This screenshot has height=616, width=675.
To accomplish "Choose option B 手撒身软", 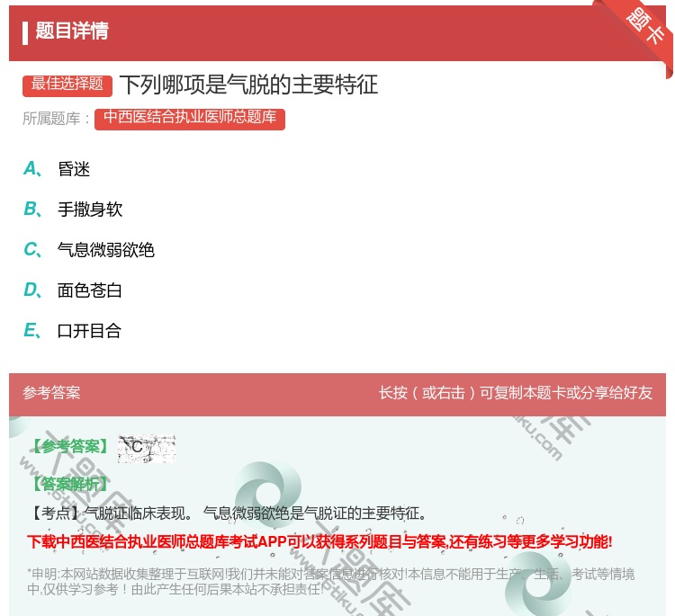I will (89, 210).
